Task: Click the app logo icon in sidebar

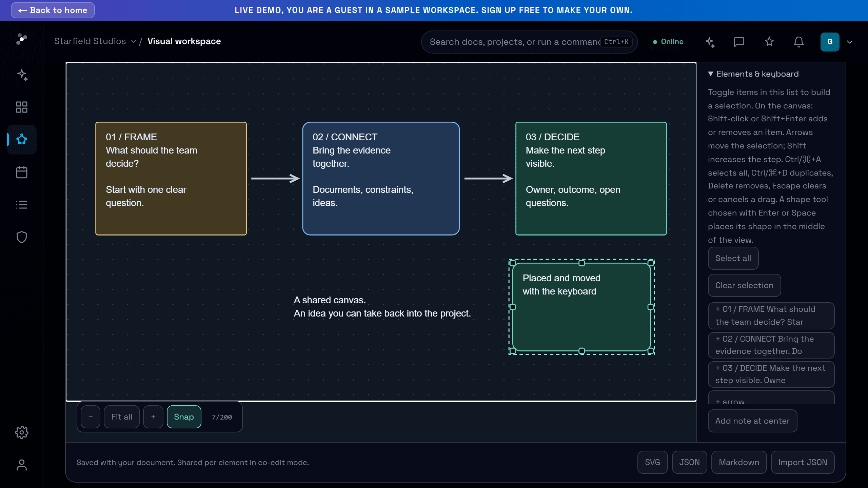Action: (22, 39)
